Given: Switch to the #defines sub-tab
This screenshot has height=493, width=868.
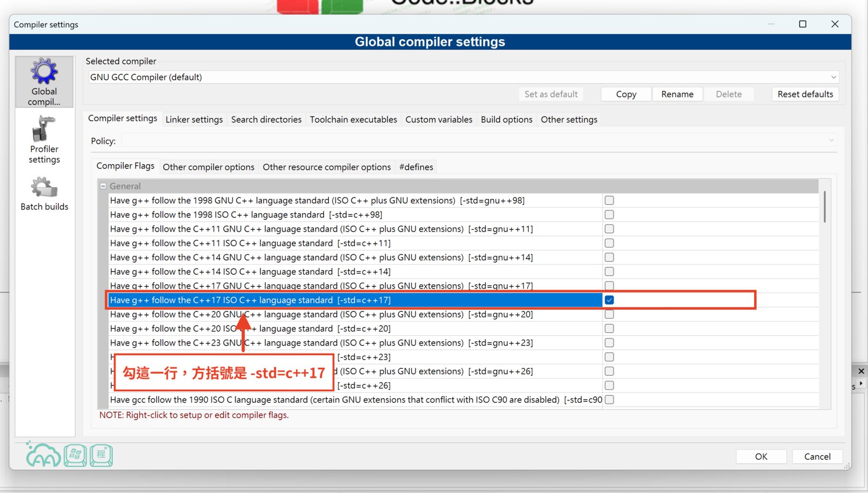Looking at the screenshot, I should (x=416, y=167).
